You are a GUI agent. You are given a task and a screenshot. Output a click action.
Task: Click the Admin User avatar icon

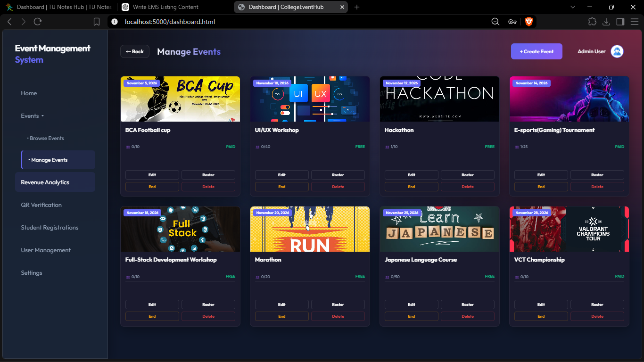(617, 51)
